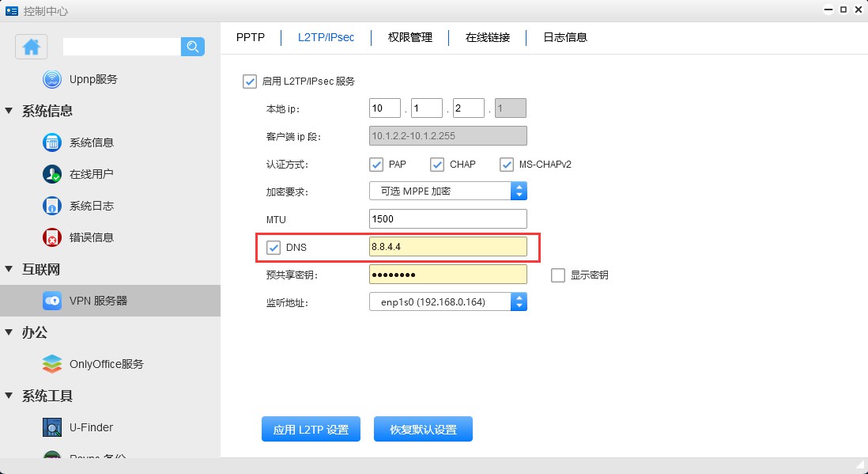Open Upnp服务 from the sidebar

[92, 79]
